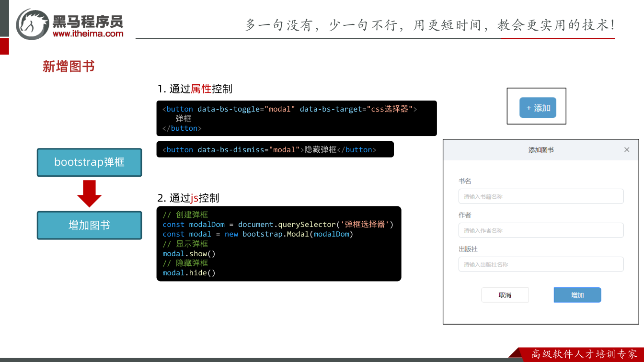644x362 pixels.
Task: Focus the 书名 input field
Action: pos(541,196)
